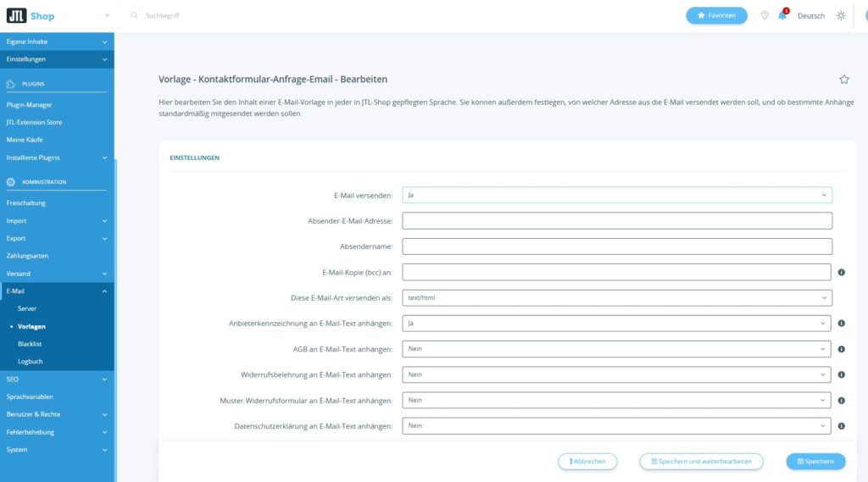Show info for Datenschutzerklärung attachment option
The image size is (868, 482).
841,426
